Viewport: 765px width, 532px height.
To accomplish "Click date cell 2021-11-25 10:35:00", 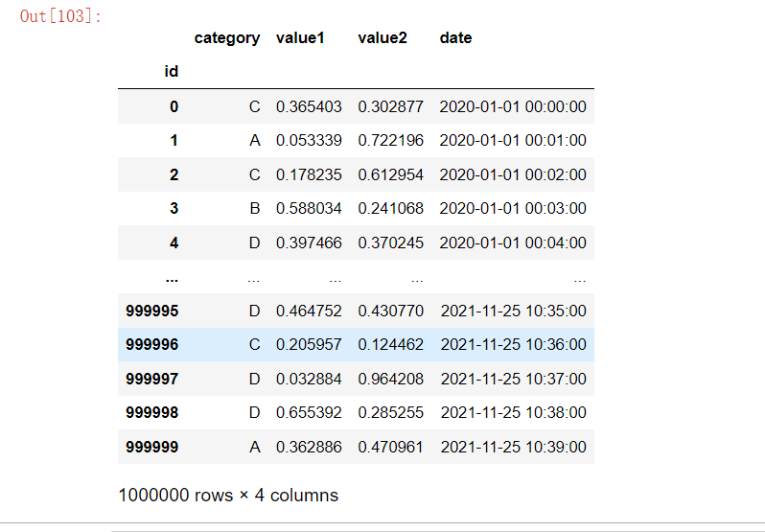I will coord(514,312).
